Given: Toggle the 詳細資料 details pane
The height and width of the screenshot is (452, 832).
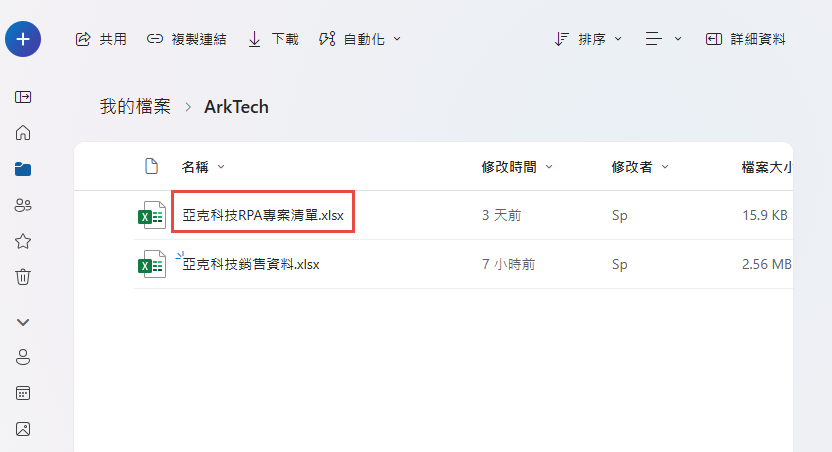Looking at the screenshot, I should 745,39.
